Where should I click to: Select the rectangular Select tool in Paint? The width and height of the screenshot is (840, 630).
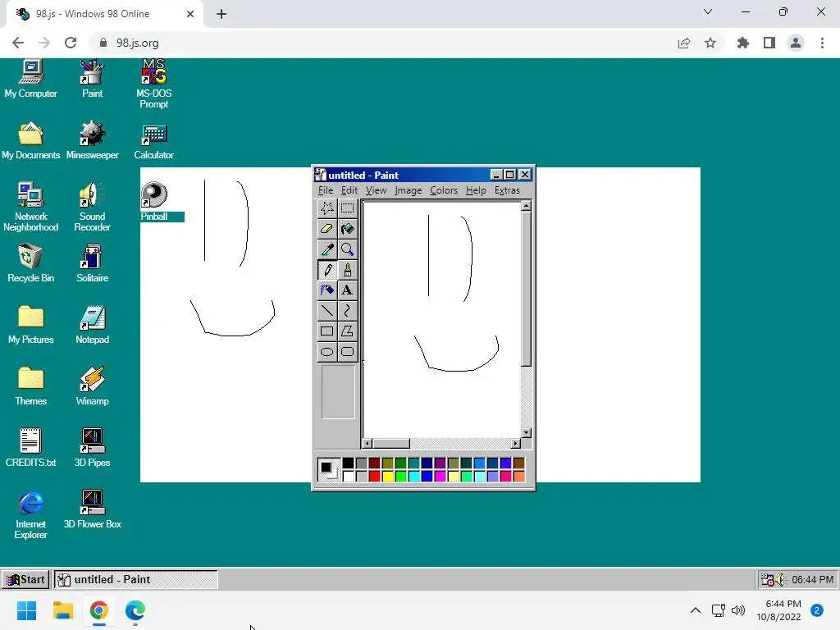tap(347, 208)
